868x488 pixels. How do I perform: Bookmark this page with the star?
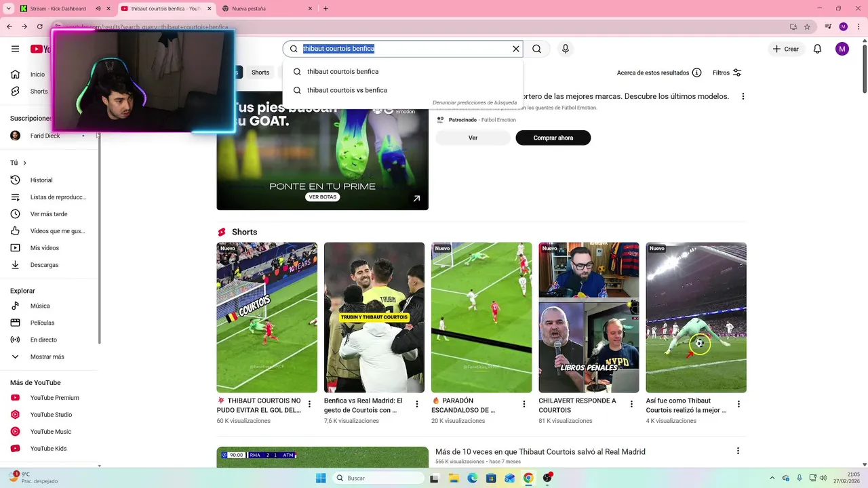807,26
